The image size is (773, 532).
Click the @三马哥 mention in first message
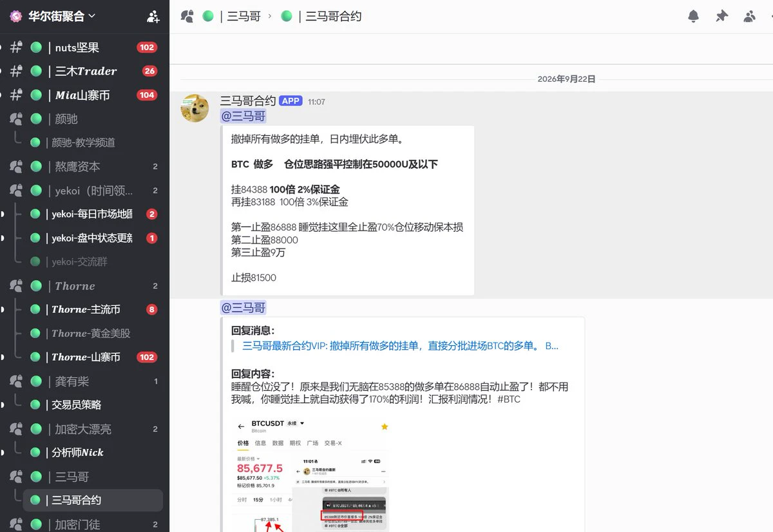(243, 117)
